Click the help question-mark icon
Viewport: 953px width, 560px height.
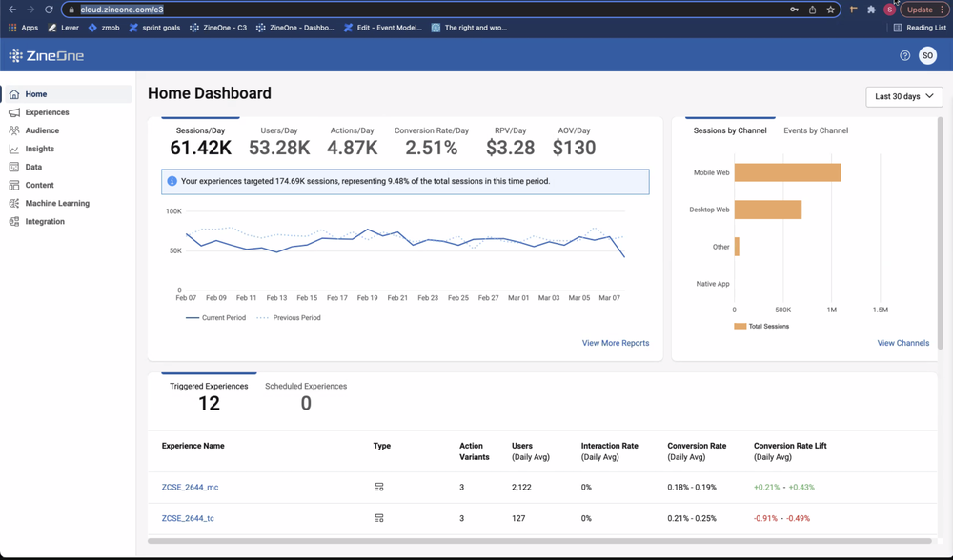(903, 55)
